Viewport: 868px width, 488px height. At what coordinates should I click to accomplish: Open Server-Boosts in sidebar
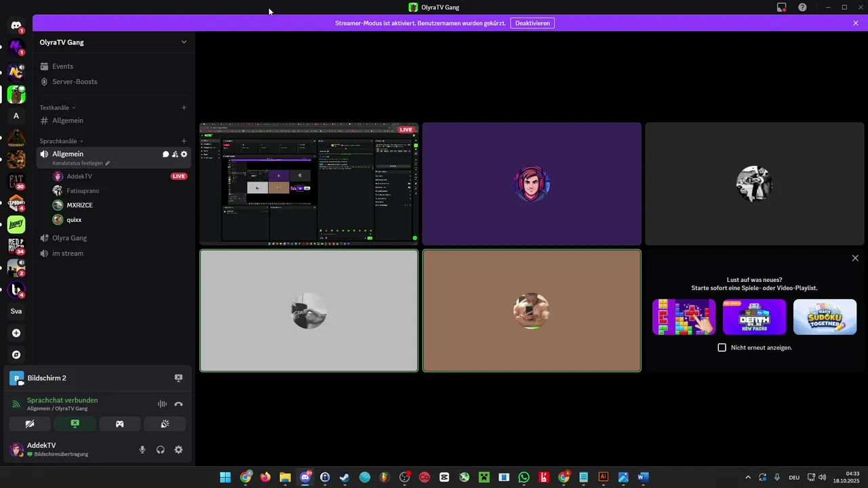pos(114,81)
